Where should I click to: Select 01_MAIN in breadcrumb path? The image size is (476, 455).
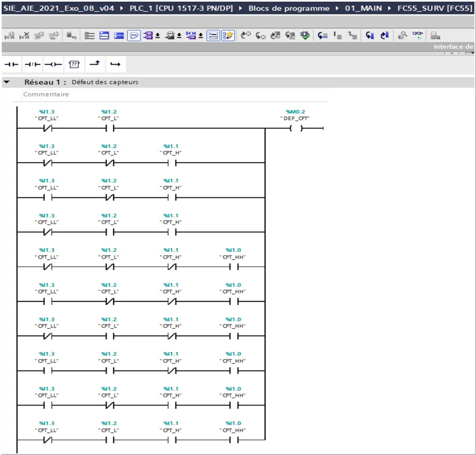[x=363, y=8]
